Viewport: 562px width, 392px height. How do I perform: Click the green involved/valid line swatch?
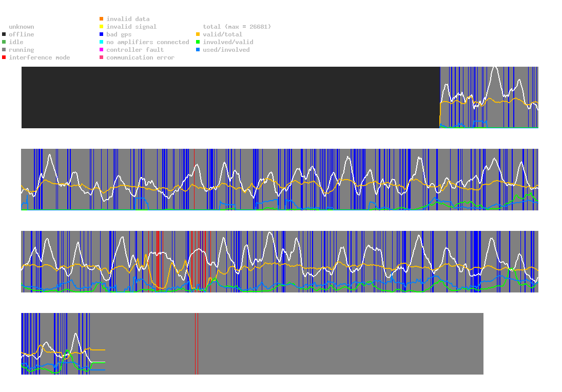pyautogui.click(x=198, y=42)
